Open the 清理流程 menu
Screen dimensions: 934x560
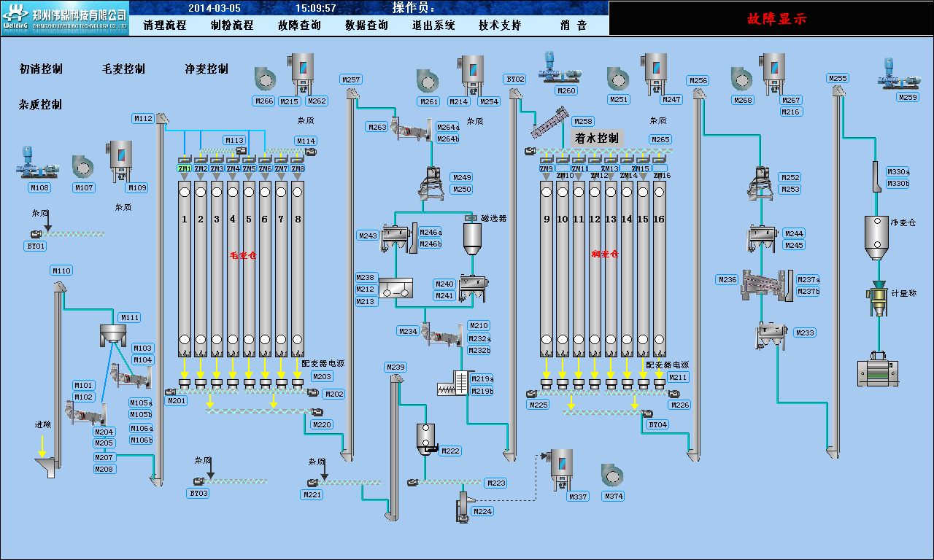pos(165,26)
